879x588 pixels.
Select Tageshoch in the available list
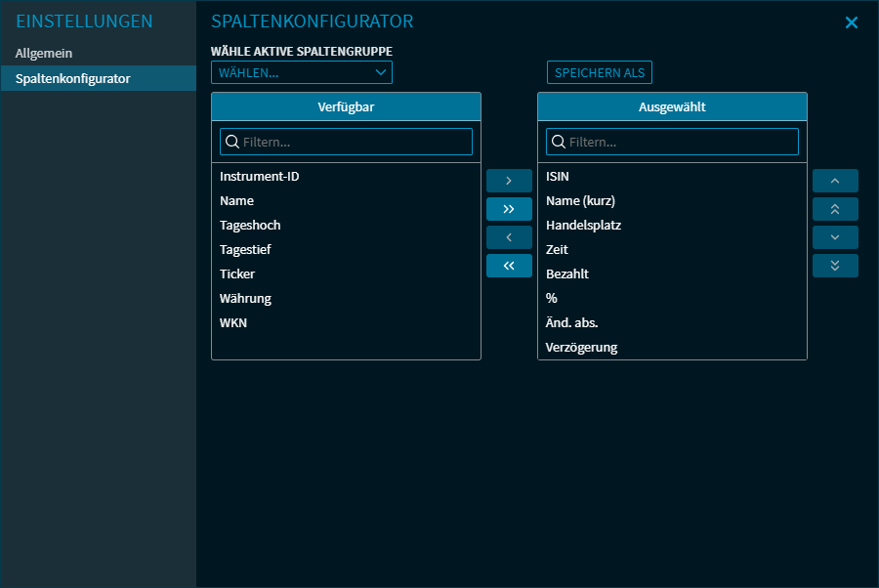click(250, 226)
